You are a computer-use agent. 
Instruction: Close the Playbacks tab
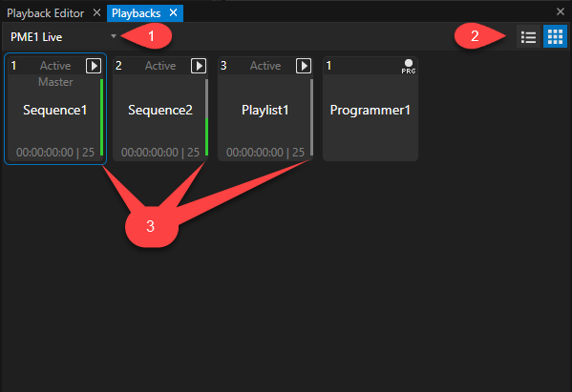click(x=173, y=13)
